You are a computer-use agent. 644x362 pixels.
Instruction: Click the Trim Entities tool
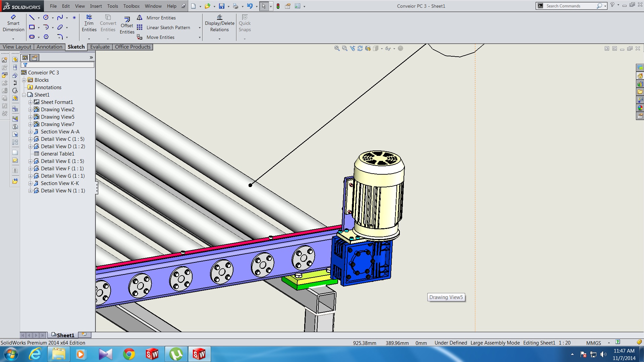click(x=89, y=23)
